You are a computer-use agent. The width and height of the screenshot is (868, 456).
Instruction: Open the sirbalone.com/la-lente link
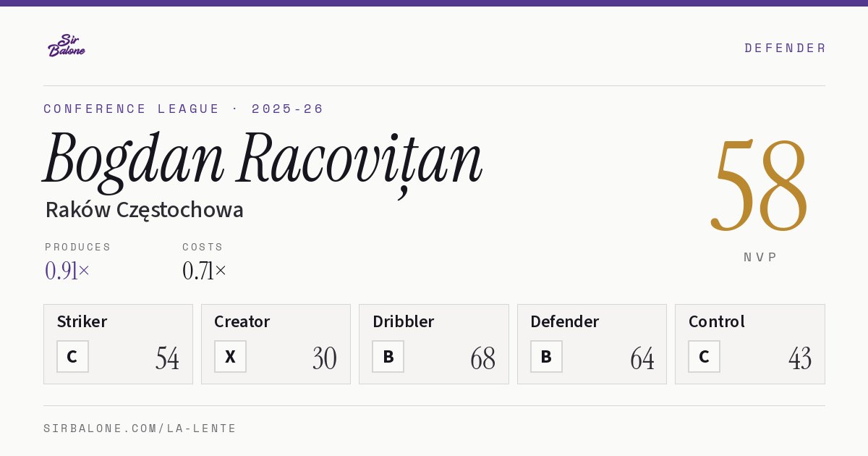tap(140, 428)
